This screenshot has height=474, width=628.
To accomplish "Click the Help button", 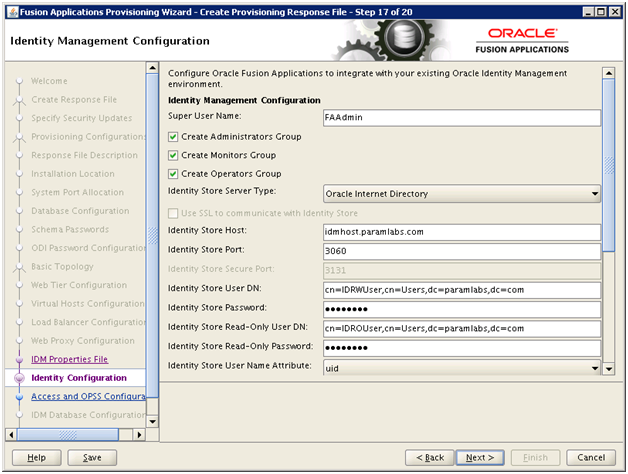I will point(36,458).
